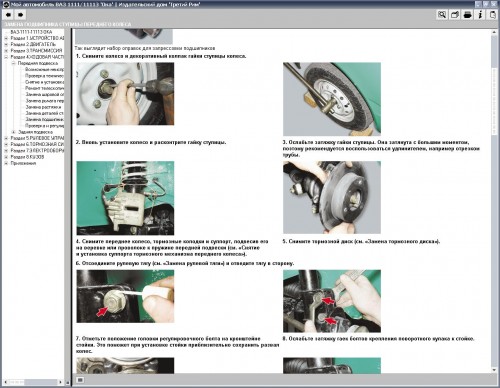Select Раздел 8 КУЗОВ in the tree
Image resolution: width=500 pixels, height=388 pixels.
(x=27, y=157)
